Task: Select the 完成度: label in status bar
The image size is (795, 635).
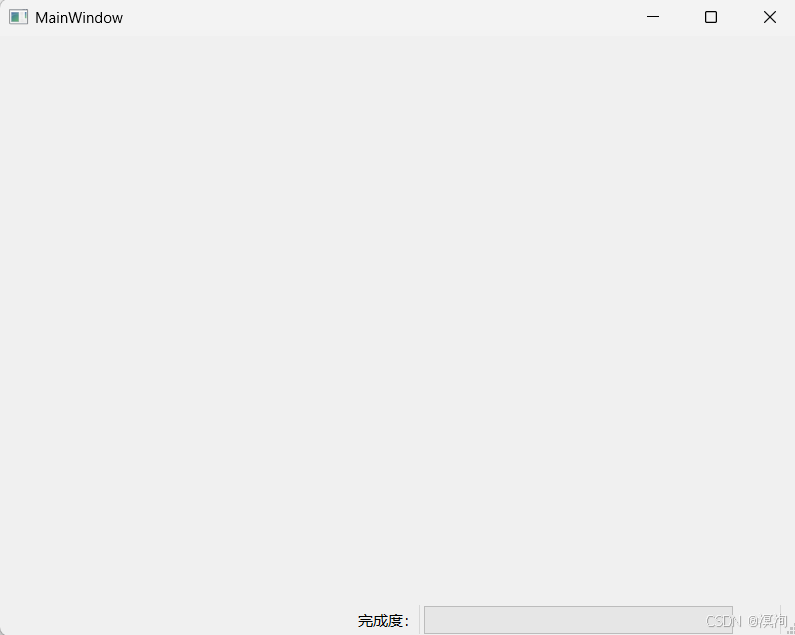Action: [x=383, y=621]
